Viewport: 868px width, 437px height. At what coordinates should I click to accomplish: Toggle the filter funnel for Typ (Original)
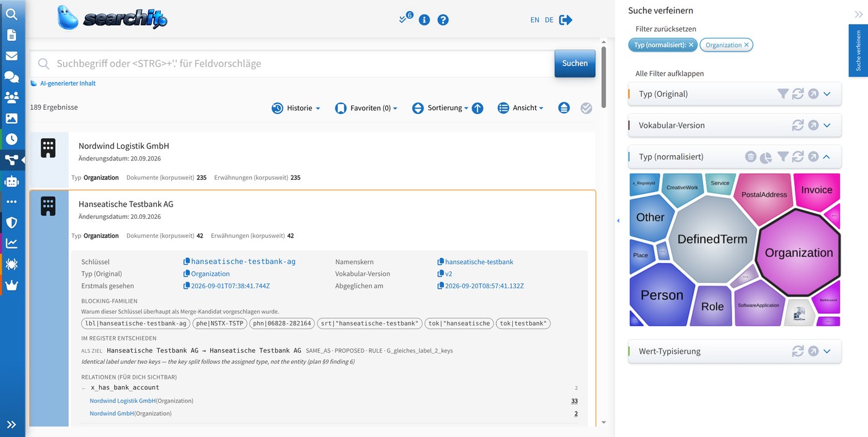(783, 94)
